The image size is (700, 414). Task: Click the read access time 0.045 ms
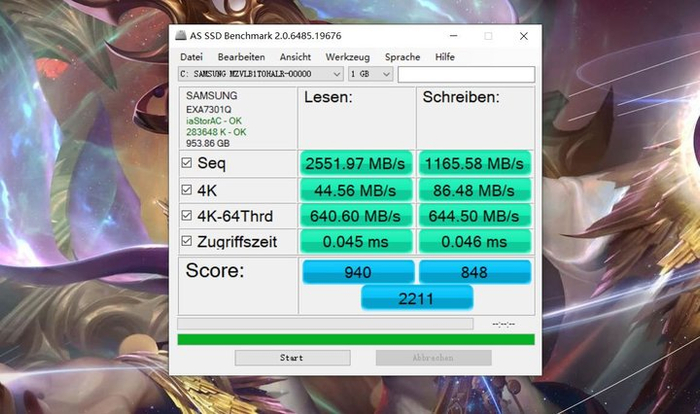355,242
